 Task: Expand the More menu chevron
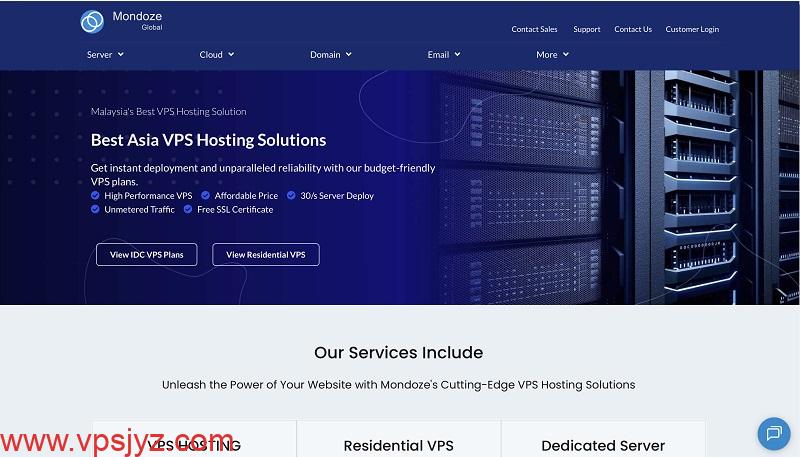point(565,54)
